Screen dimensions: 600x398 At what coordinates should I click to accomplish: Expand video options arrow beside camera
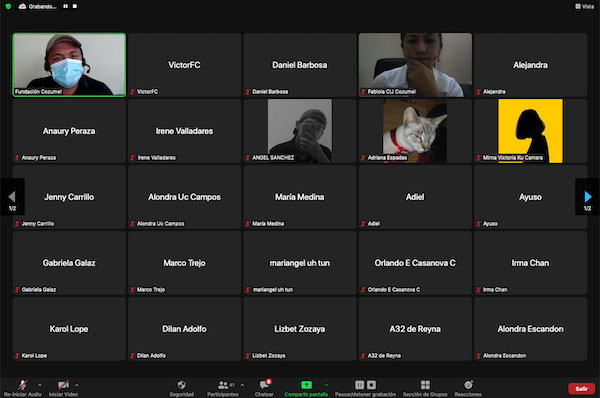point(77,385)
